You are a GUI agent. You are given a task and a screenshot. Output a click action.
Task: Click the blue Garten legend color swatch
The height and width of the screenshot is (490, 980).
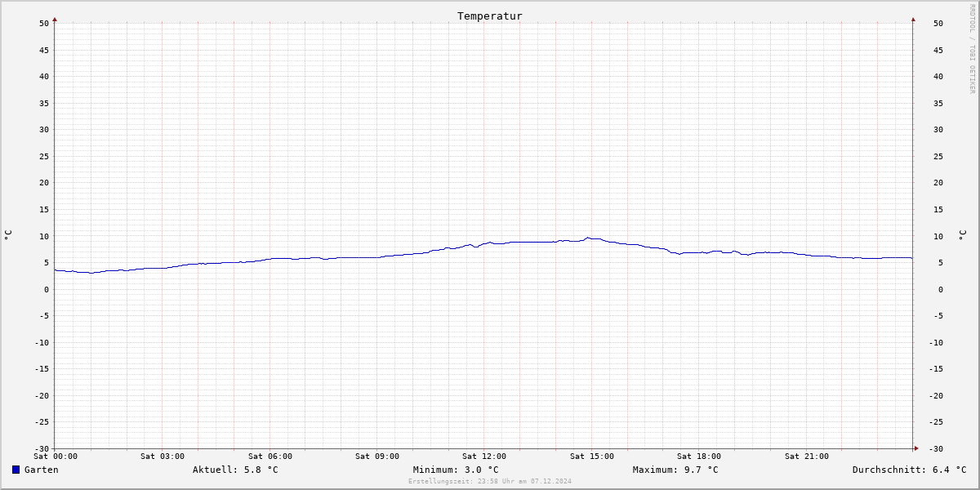(16, 470)
